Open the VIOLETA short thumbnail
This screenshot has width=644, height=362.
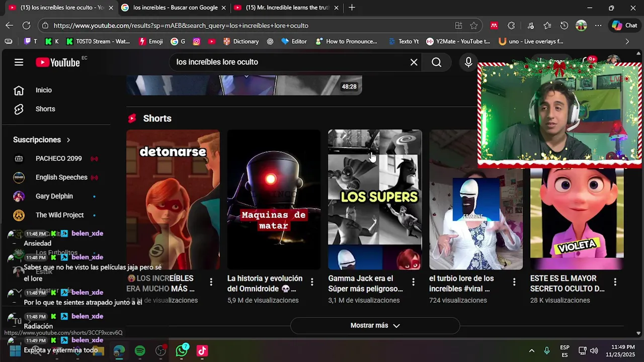(577, 219)
